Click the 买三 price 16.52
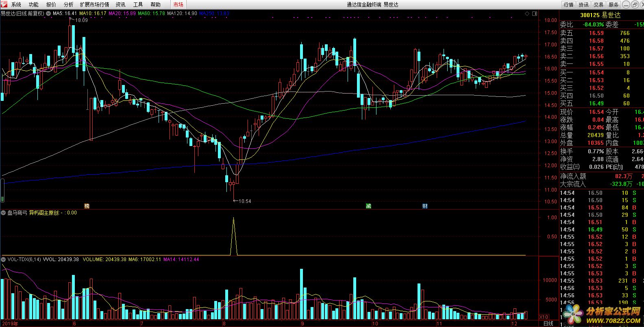 point(596,88)
